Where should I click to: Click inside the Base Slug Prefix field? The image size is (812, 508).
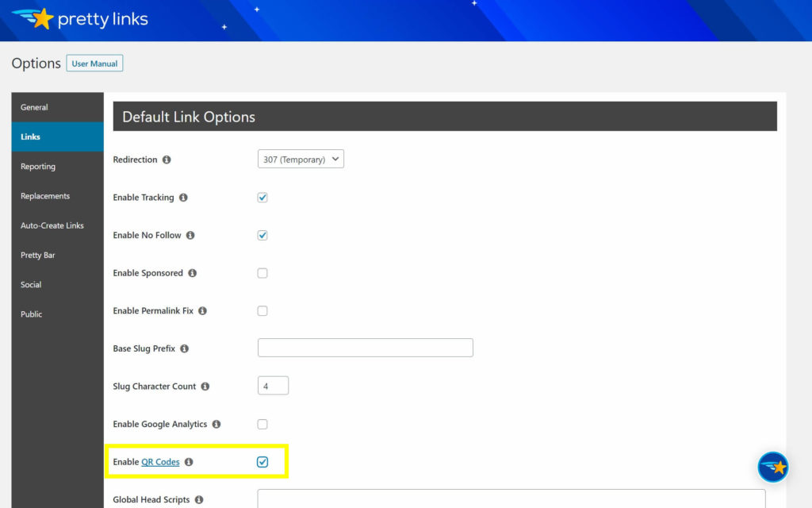click(x=365, y=348)
